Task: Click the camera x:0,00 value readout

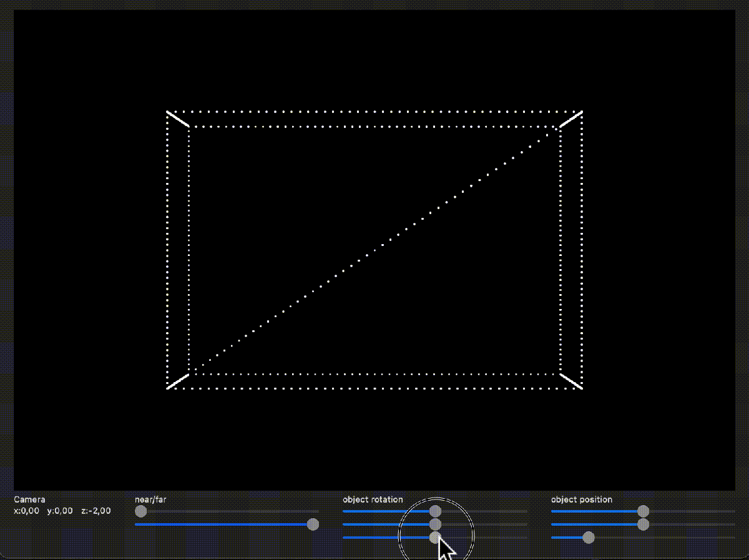Action: pos(26,511)
